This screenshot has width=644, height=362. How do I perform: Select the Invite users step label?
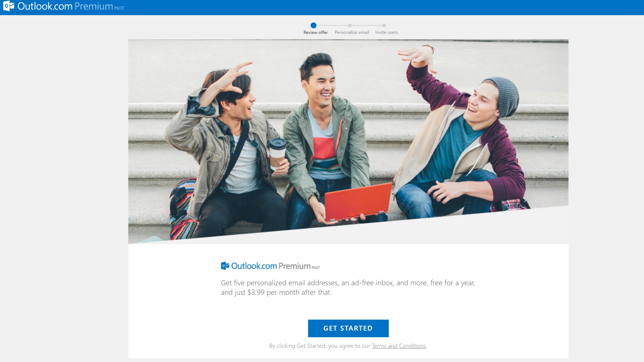386,32
